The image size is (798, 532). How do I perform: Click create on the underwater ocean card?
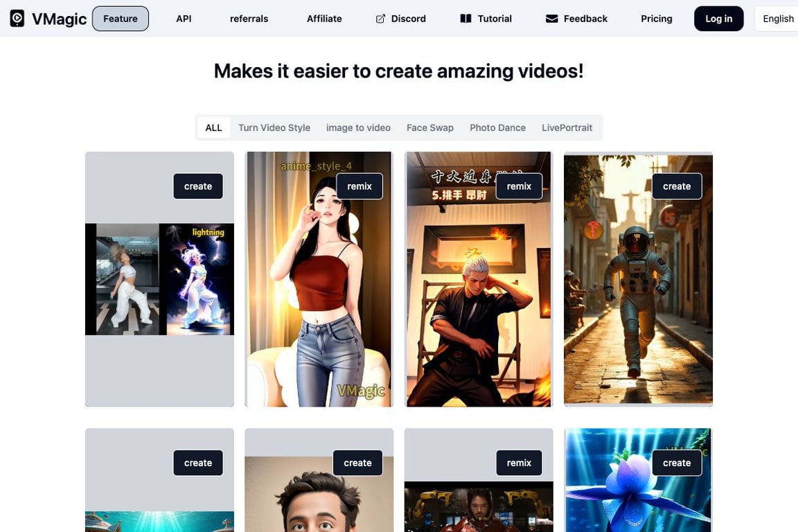[198, 463]
